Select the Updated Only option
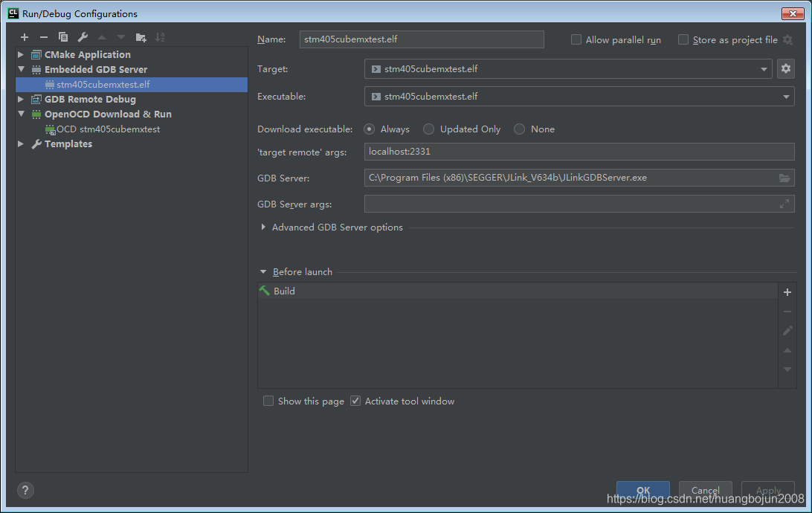The image size is (812, 513). tap(428, 129)
